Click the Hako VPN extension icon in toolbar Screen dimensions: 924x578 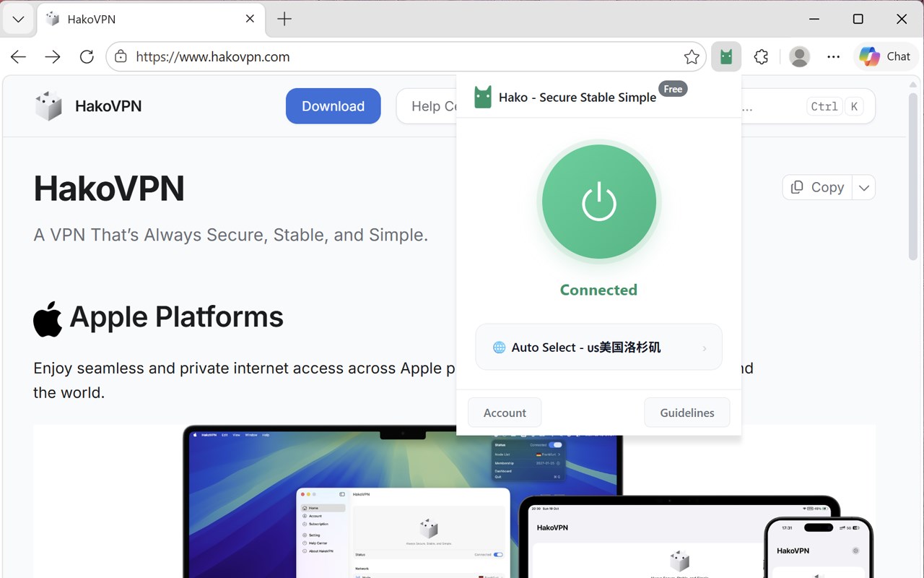coord(726,56)
